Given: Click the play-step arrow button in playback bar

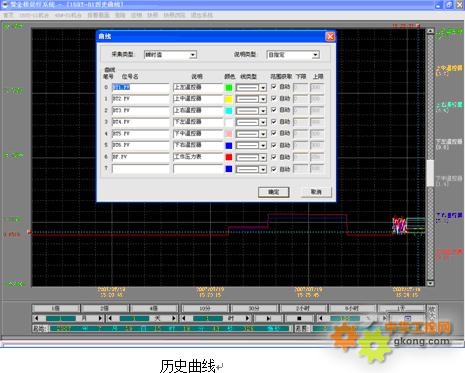Looking at the screenshot, I should click(x=269, y=318).
